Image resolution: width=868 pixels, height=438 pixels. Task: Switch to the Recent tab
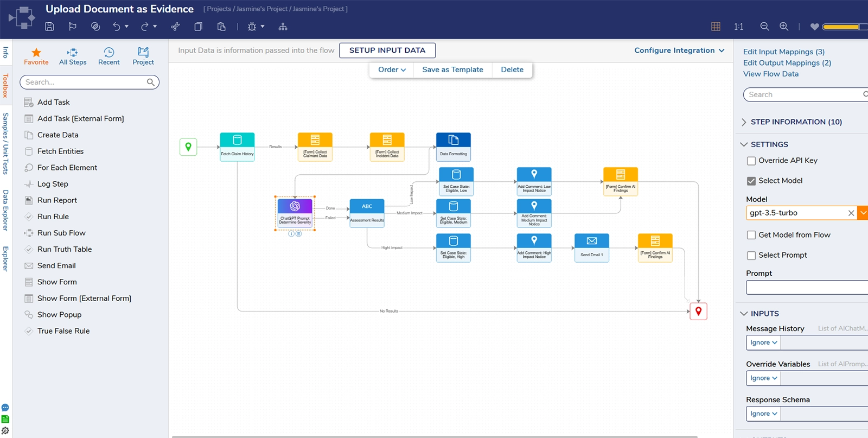click(109, 56)
